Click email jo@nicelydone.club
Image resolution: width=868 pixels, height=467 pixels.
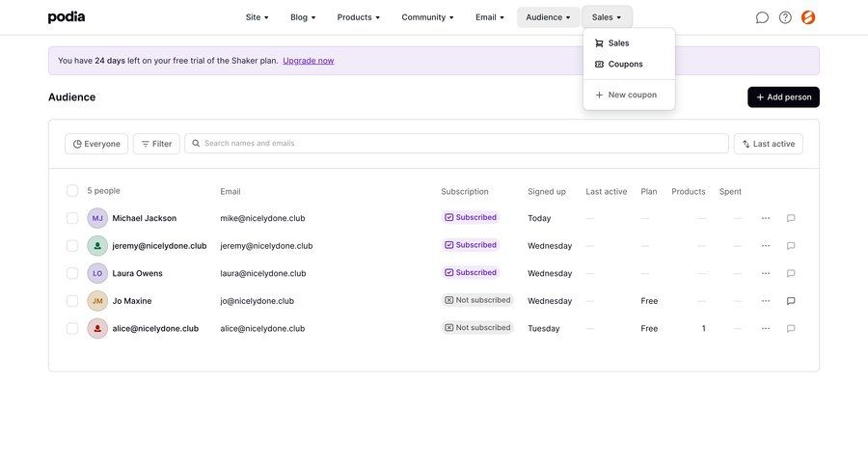click(257, 301)
